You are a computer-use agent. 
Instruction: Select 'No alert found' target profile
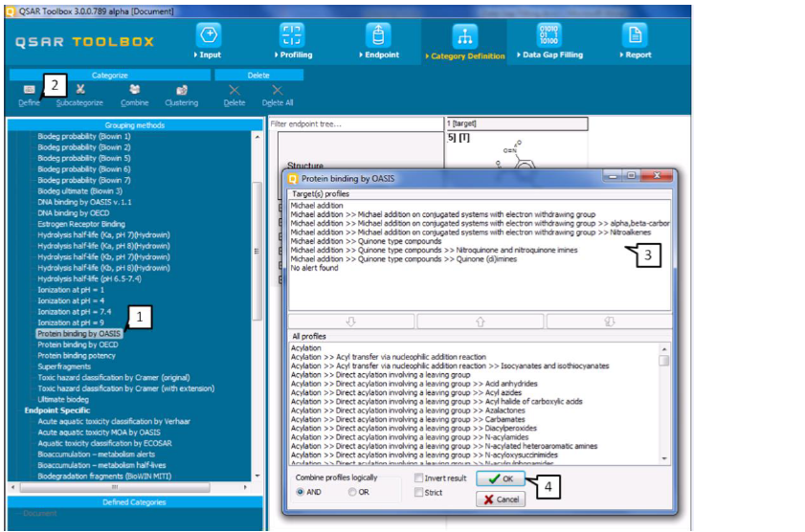(314, 268)
